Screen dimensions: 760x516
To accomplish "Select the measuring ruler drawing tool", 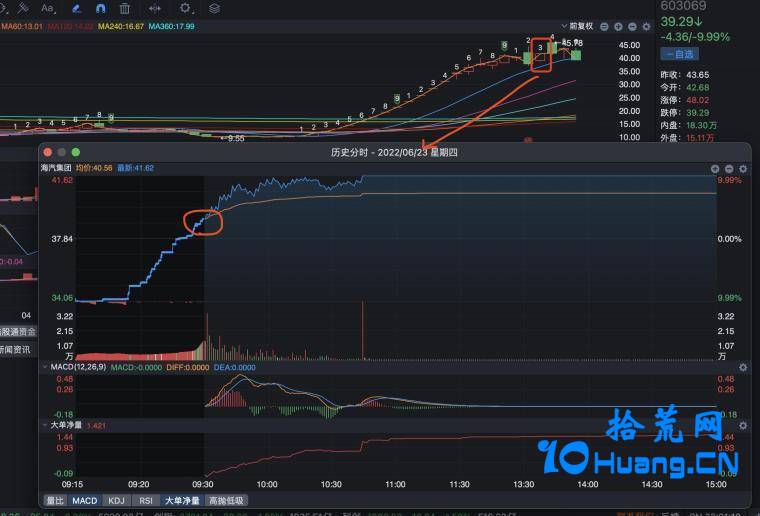I will [22, 7].
